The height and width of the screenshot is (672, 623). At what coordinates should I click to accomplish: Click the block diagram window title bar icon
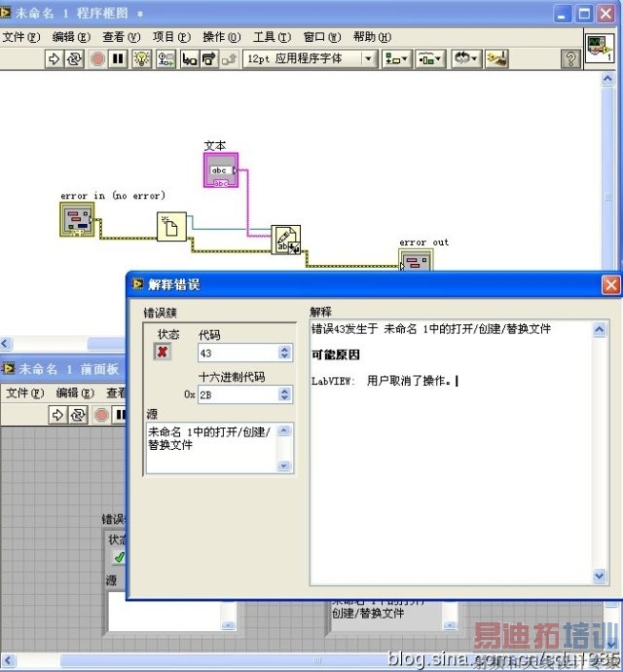pos(5,13)
